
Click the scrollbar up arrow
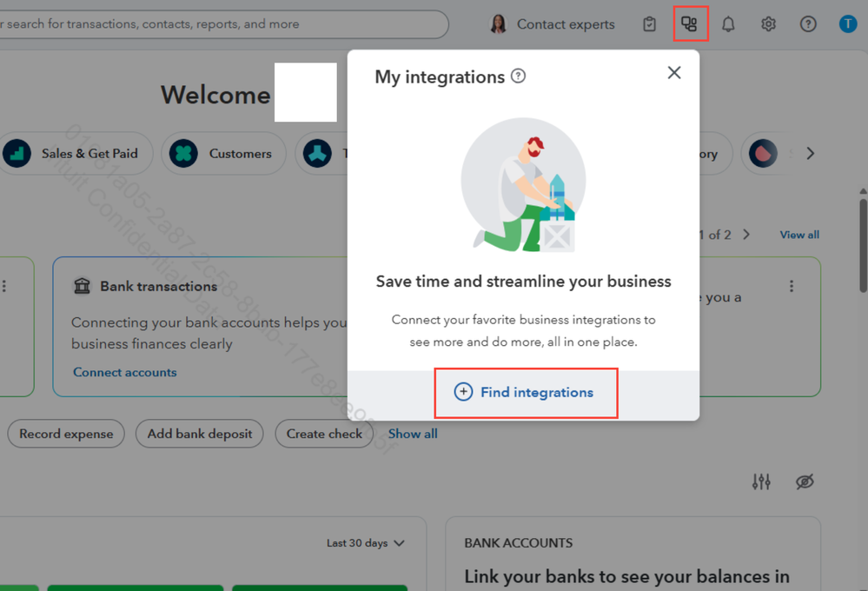(863, 191)
